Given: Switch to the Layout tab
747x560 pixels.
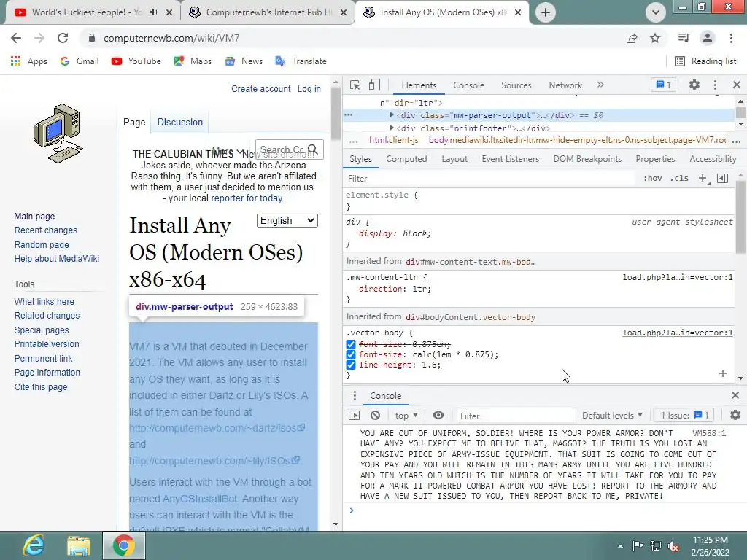Looking at the screenshot, I should tap(454, 158).
